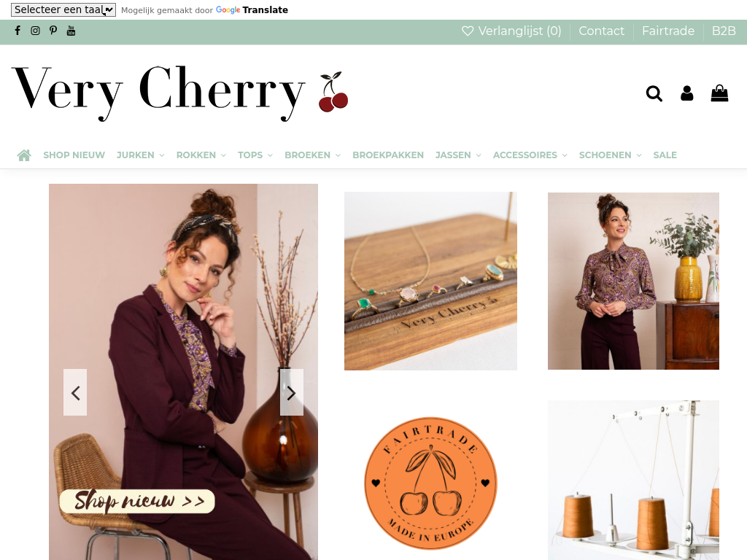Viewport: 747px width, 560px height.
Task: Open the user account icon
Action: [x=687, y=93]
